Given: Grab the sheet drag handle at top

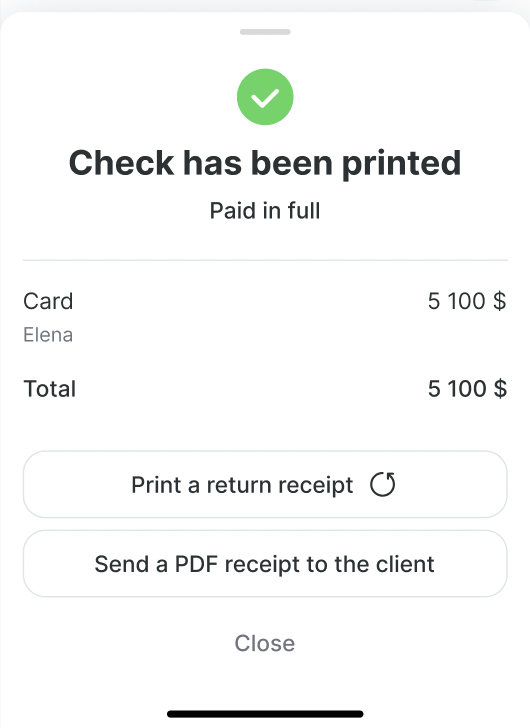Looking at the screenshot, I should 265,32.
